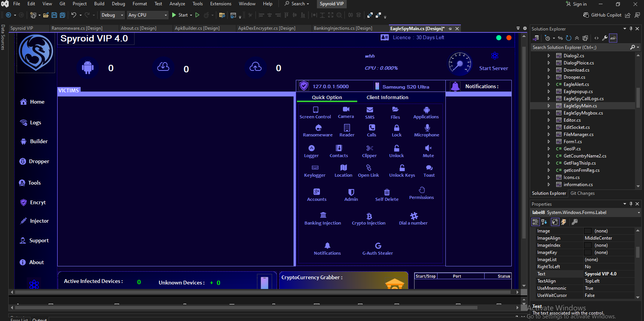This screenshot has height=321, width=644.
Task: Toggle Preview Selected Items in Solution Explorer
Action: coord(613,38)
